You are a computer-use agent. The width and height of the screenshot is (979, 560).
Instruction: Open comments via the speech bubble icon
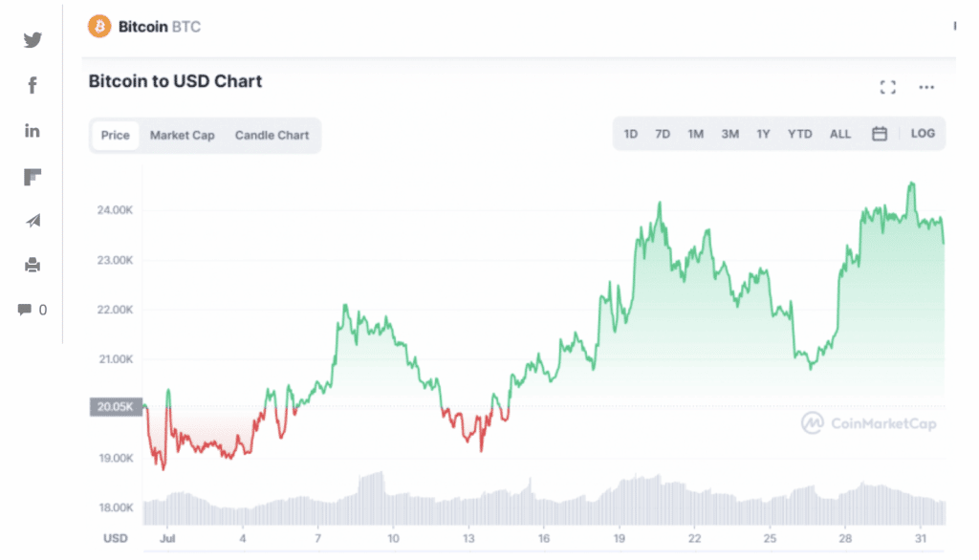point(24,310)
